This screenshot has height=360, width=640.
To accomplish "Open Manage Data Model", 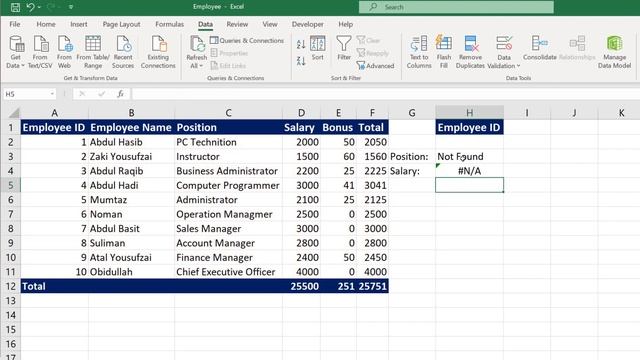I will (614, 52).
